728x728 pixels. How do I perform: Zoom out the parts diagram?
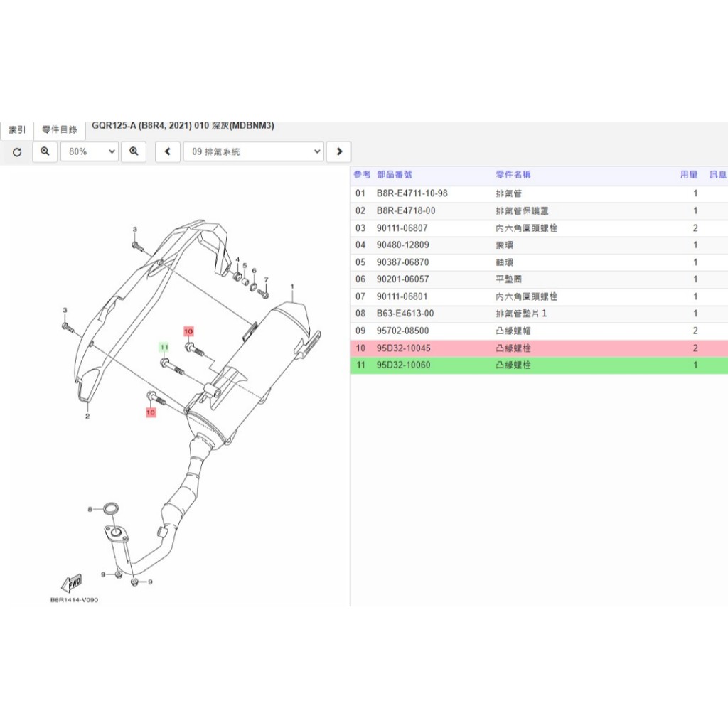[45, 152]
